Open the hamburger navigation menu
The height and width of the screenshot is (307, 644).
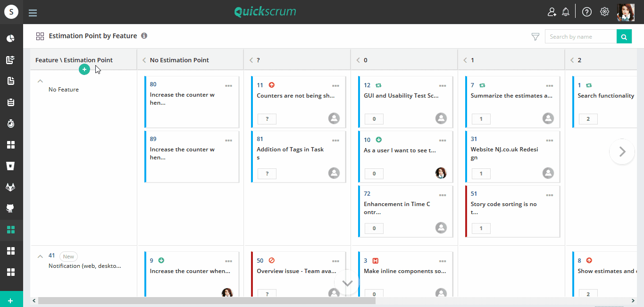point(33,13)
